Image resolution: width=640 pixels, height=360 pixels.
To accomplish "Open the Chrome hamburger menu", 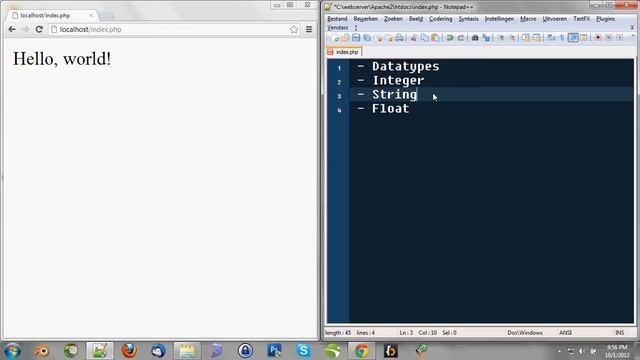I will click(309, 29).
